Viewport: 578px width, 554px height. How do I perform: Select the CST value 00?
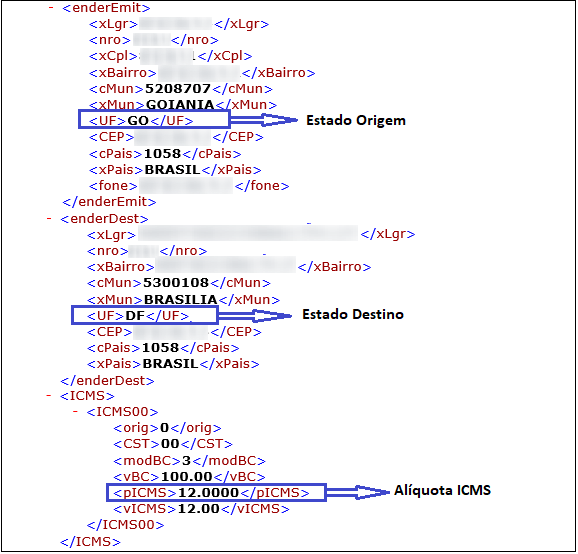pos(170,444)
